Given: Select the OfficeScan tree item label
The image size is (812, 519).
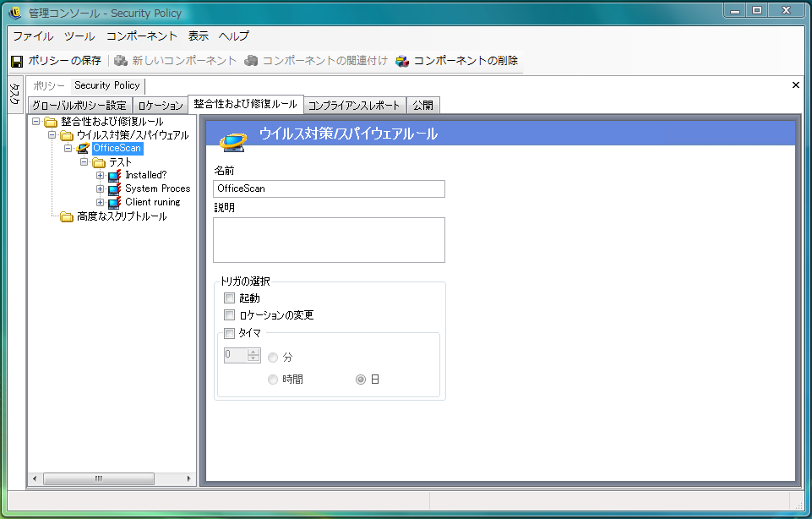Looking at the screenshot, I should [x=117, y=149].
